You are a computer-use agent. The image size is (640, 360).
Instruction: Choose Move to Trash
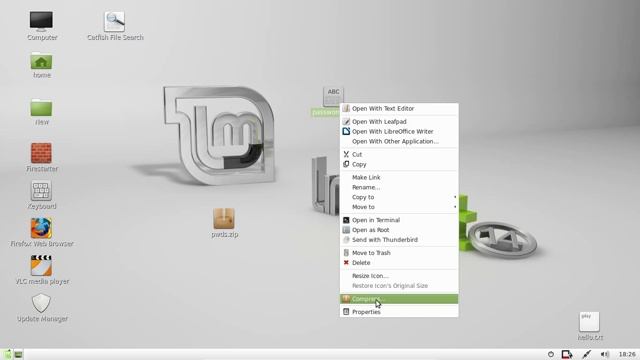tap(399, 253)
